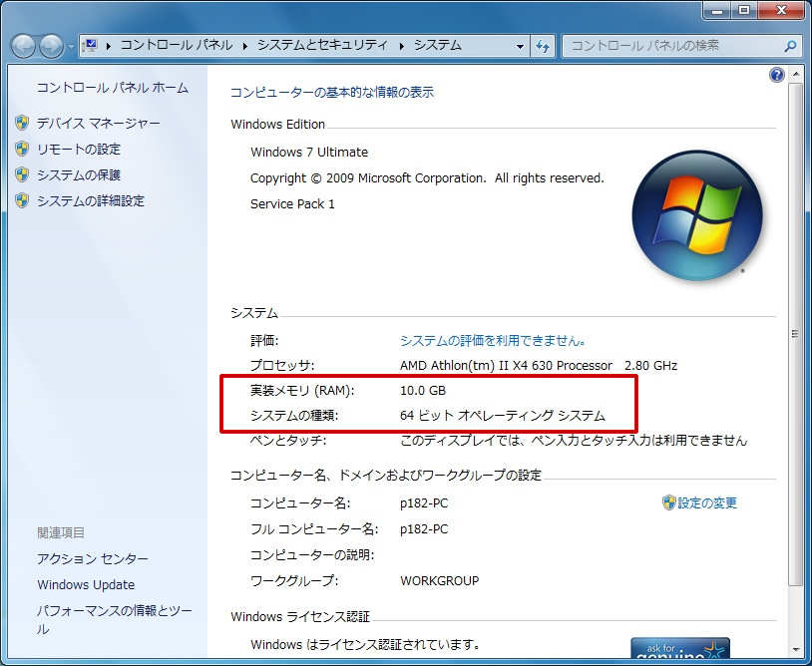Click the shield icon beside システムの保護
This screenshot has height=666, width=812.
[x=22, y=174]
